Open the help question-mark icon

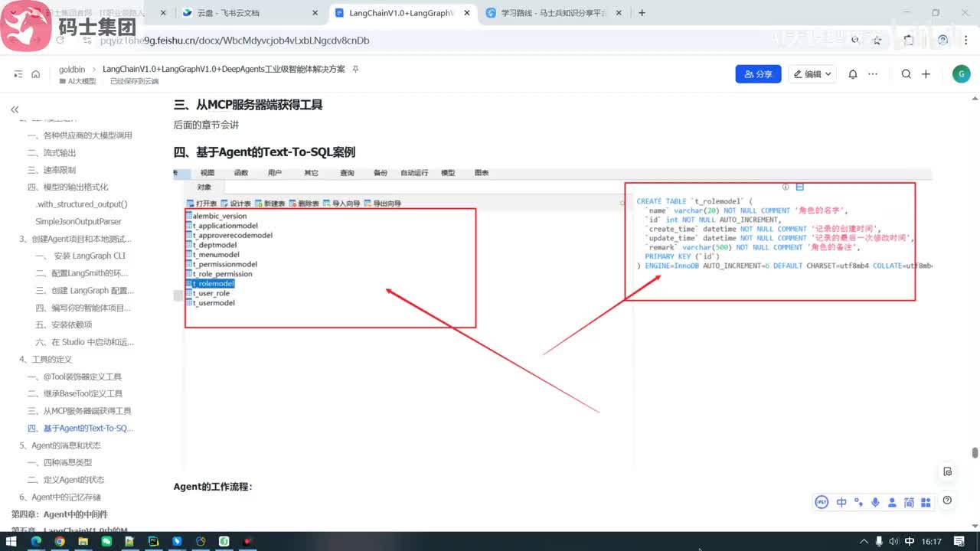pos(948,500)
